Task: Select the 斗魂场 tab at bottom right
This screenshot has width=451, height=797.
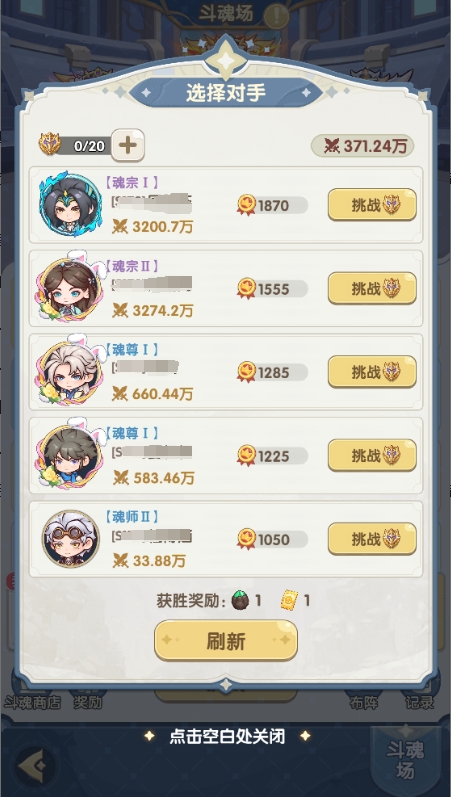Action: pos(405,760)
